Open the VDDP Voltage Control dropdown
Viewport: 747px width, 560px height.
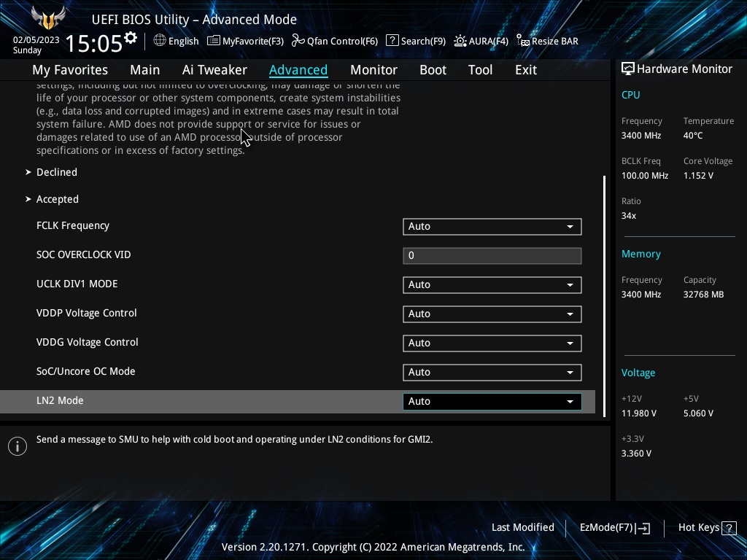[x=492, y=314]
